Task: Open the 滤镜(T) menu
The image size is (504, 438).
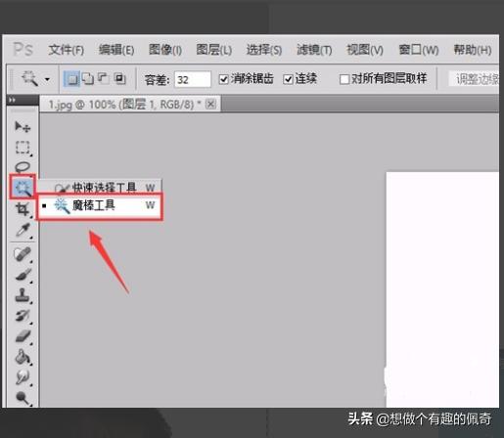Action: 314,50
